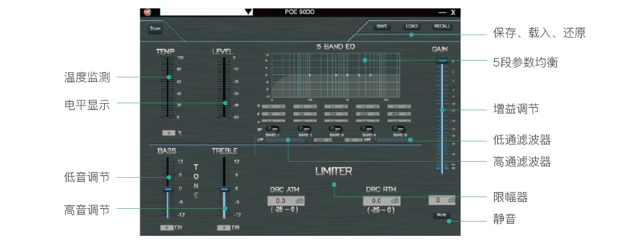Click the GAIN fader knob at top
The height and width of the screenshot is (250, 644).
(x=442, y=61)
